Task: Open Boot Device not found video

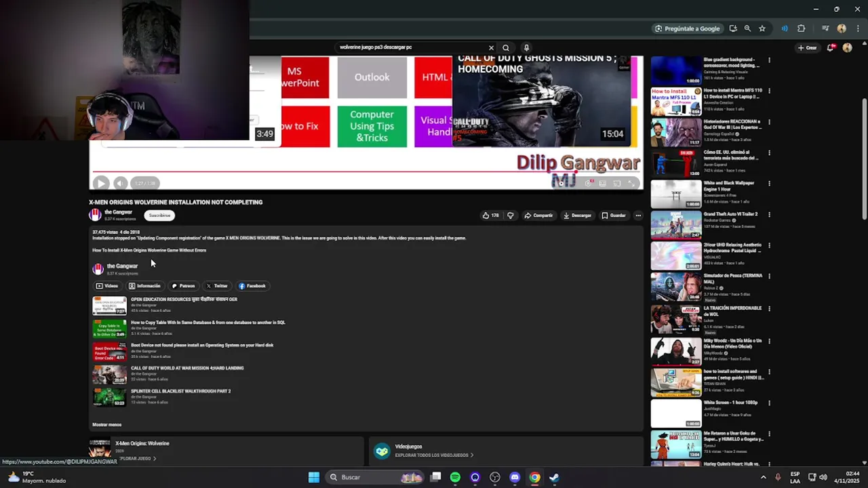Action: pos(201,345)
